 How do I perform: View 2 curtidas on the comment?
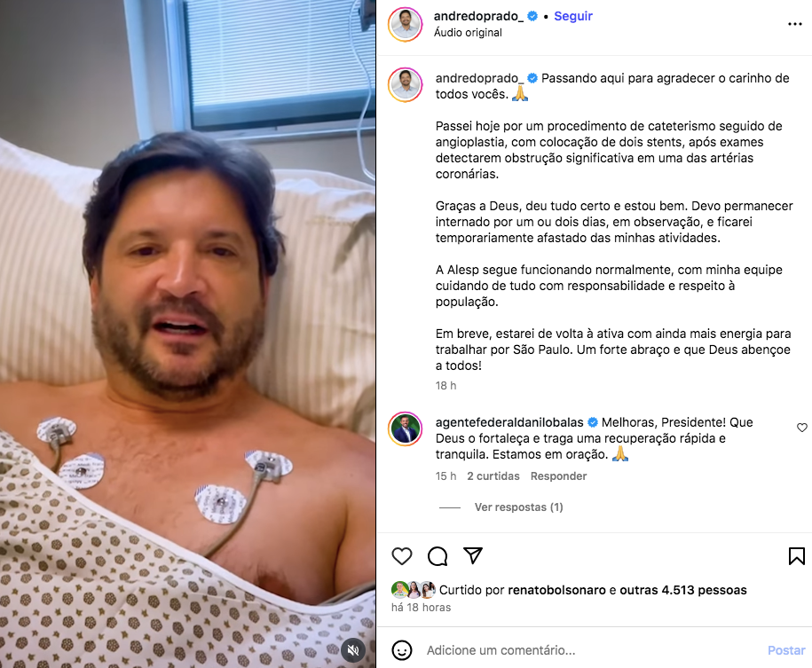pos(493,476)
